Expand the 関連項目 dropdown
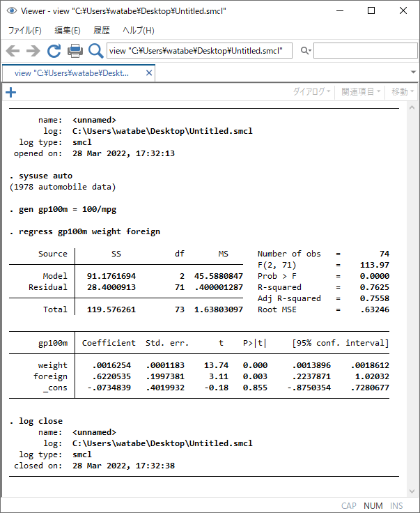The image size is (420, 513). [361, 91]
